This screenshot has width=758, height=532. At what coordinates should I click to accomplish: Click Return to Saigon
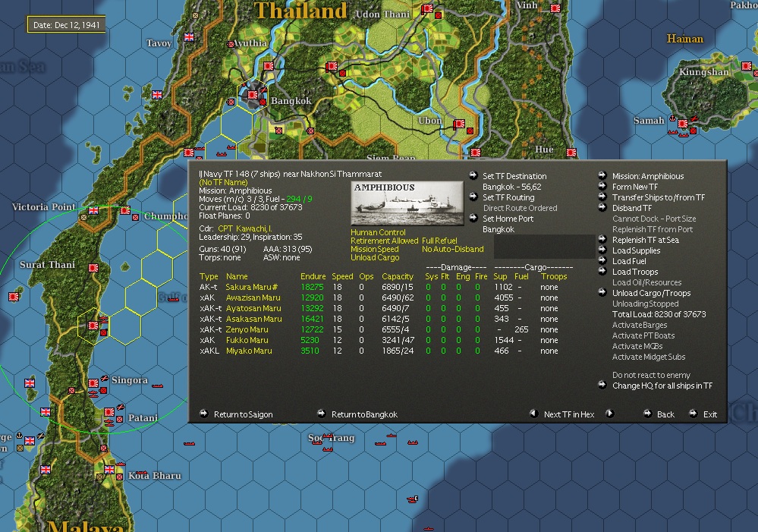243,414
